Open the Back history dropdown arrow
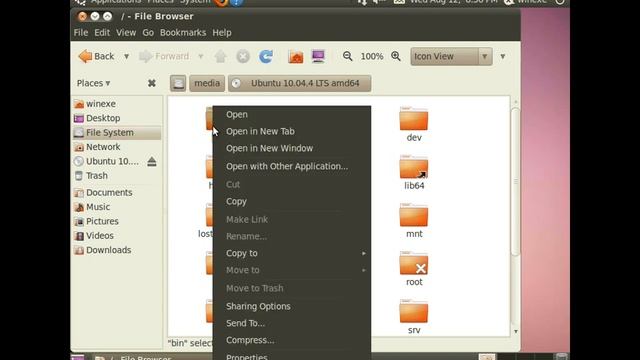 [x=127, y=56]
